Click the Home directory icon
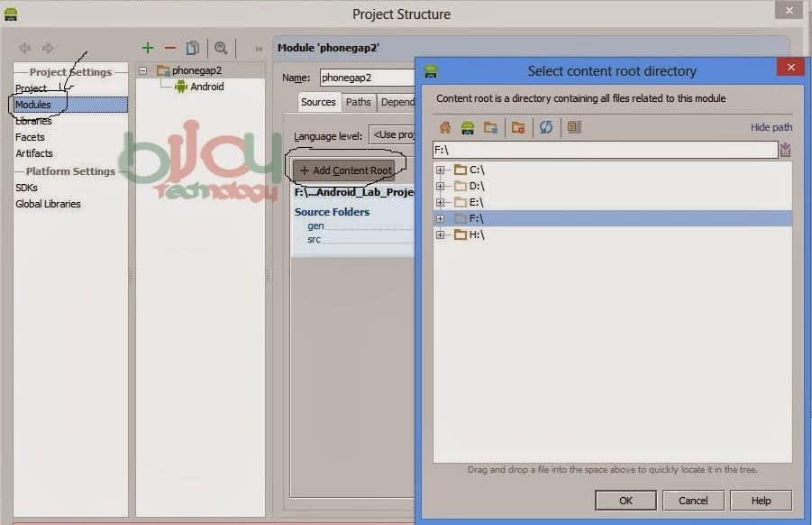Viewport: 812px width, 525px height. [444, 127]
